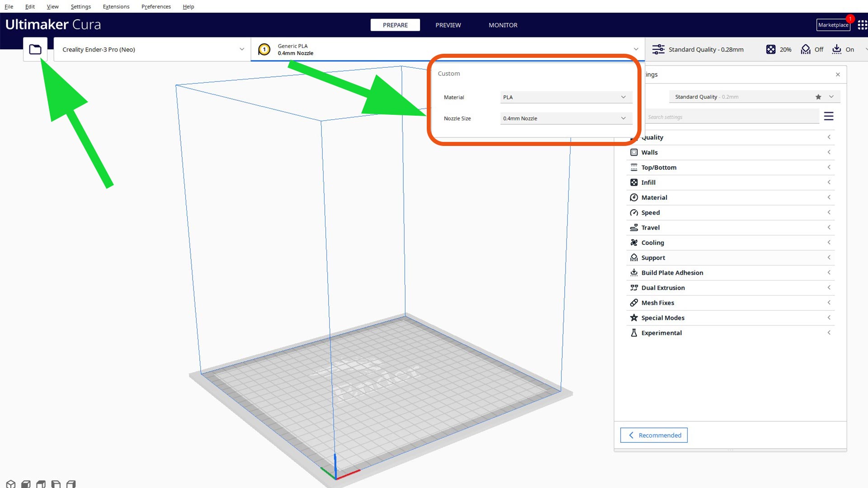Open the Marketplace
The width and height of the screenshot is (868, 488).
833,25
